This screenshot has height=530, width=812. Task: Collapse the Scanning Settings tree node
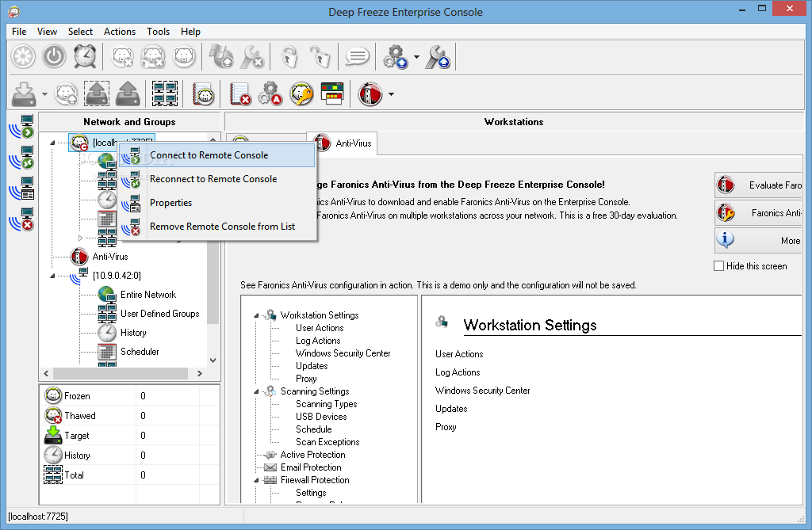pyautogui.click(x=256, y=392)
